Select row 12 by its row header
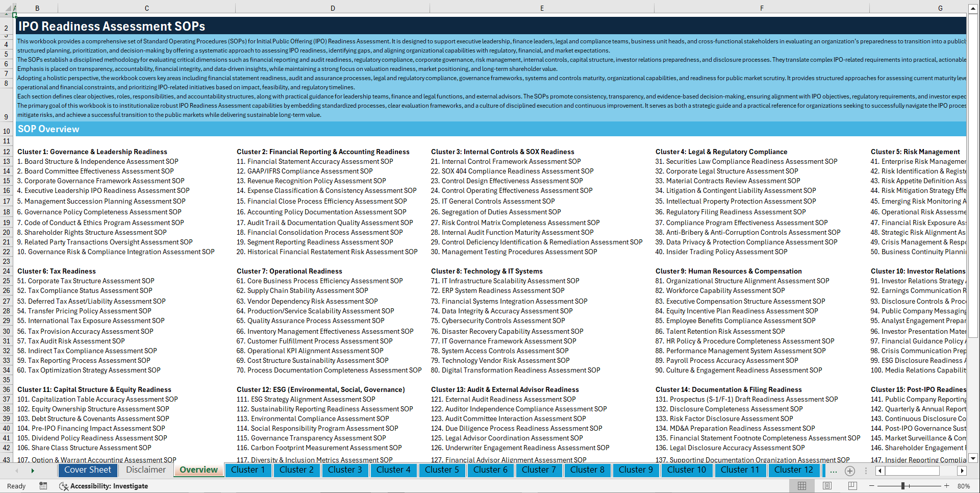Image resolution: width=980 pixels, height=493 pixels. tap(7, 152)
